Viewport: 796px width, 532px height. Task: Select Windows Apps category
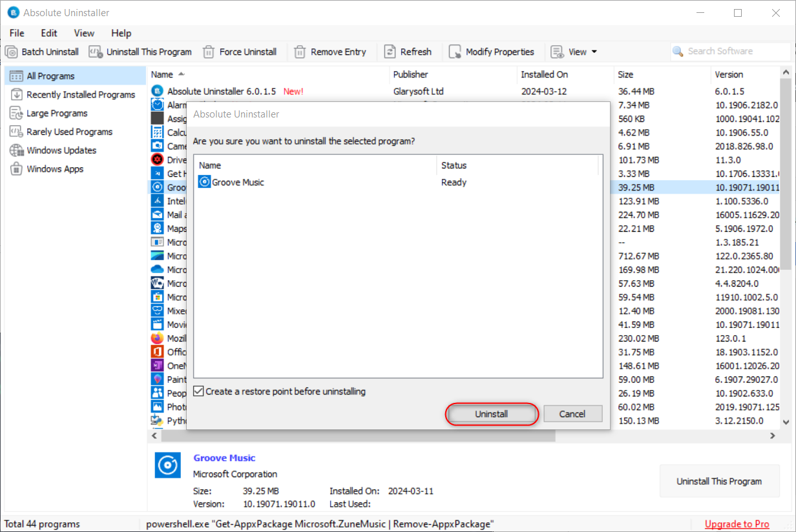[x=75, y=169]
